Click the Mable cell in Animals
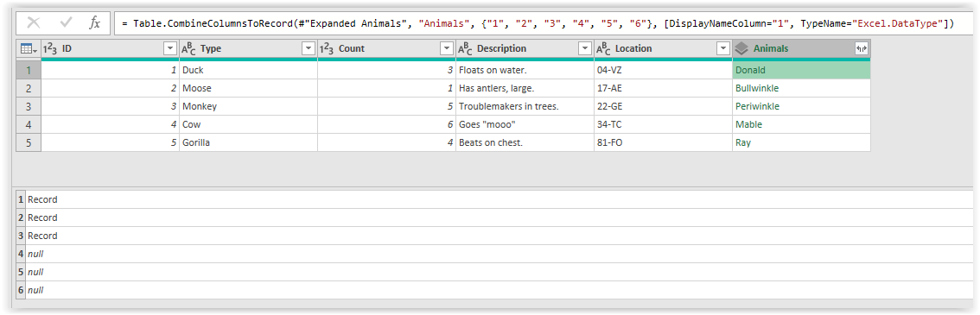Viewport: 980px width, 315px height. coord(801,125)
